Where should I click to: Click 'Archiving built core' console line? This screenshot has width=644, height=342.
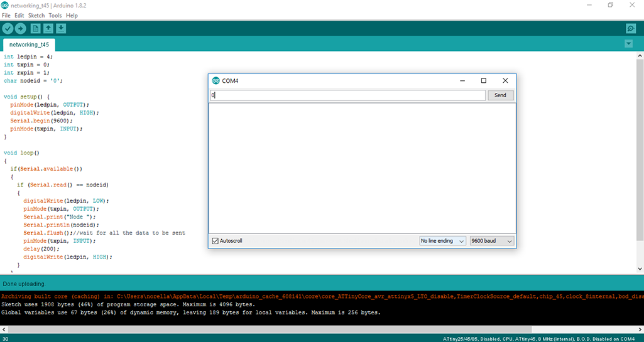[x=322, y=296]
